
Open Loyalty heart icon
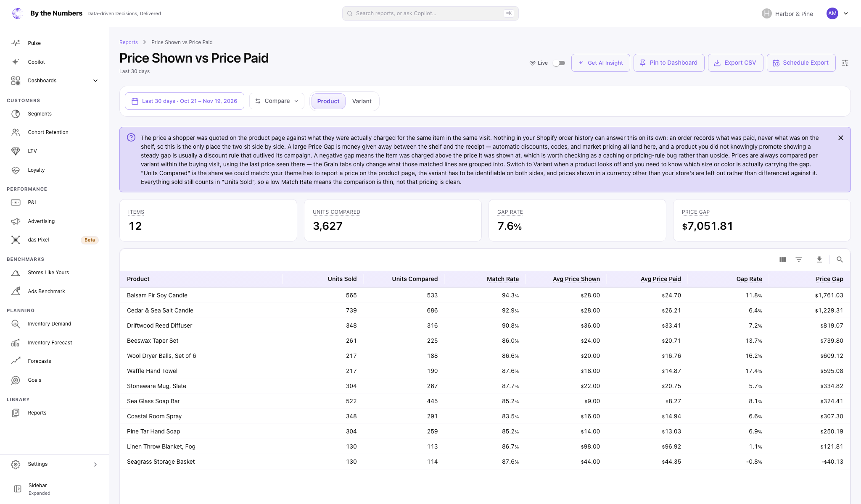[16, 170]
